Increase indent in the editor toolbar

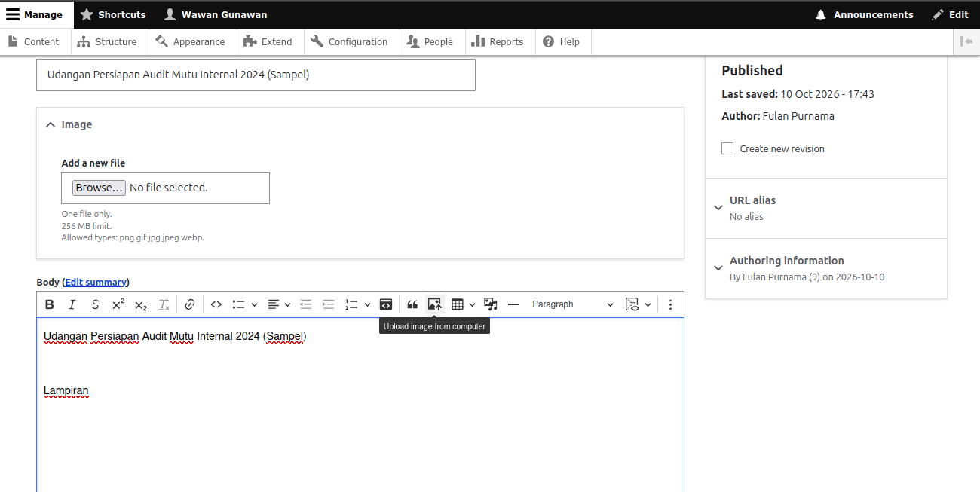click(329, 304)
